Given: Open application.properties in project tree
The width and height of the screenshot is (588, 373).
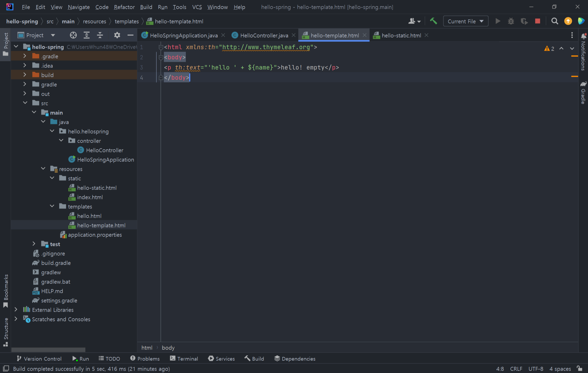Looking at the screenshot, I should point(95,235).
